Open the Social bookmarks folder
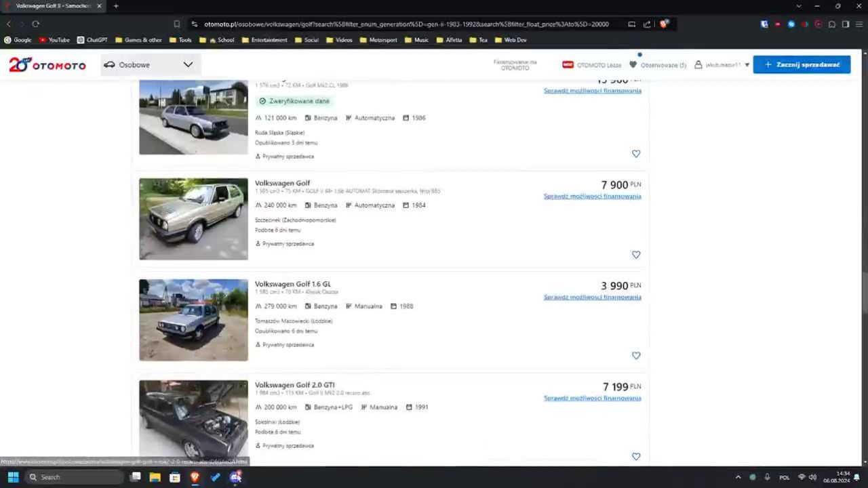 click(x=307, y=40)
